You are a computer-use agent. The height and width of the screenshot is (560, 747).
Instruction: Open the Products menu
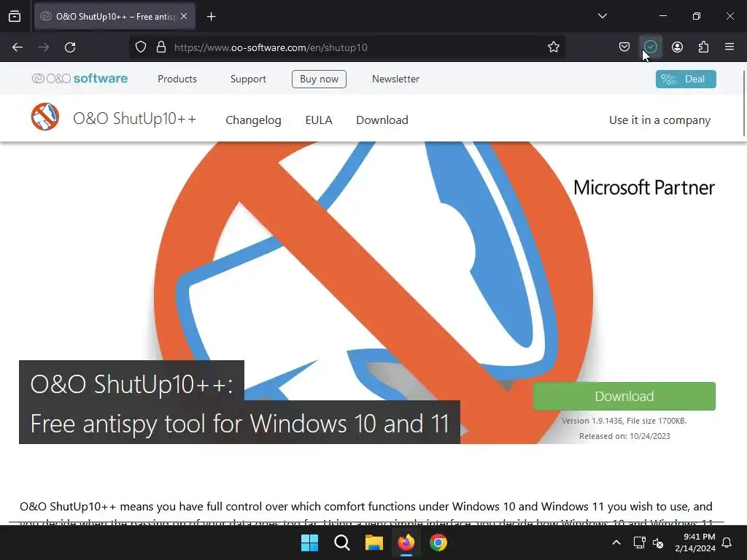pyautogui.click(x=177, y=79)
